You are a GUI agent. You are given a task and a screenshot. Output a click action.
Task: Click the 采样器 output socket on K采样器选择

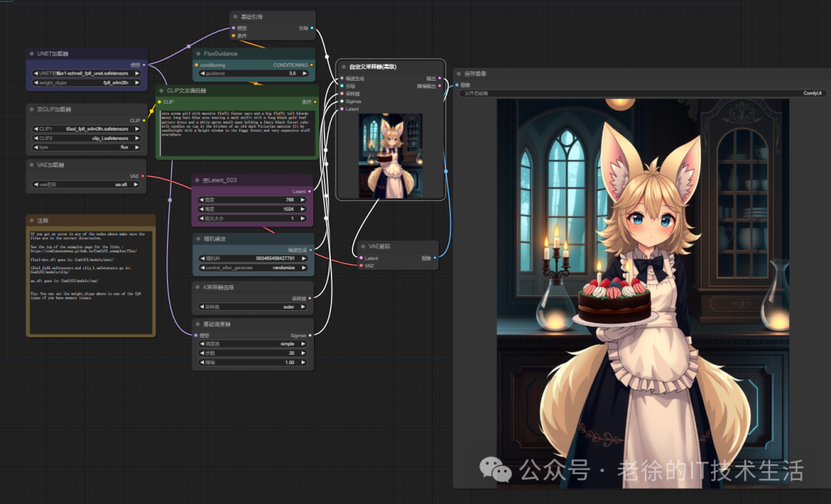click(310, 299)
